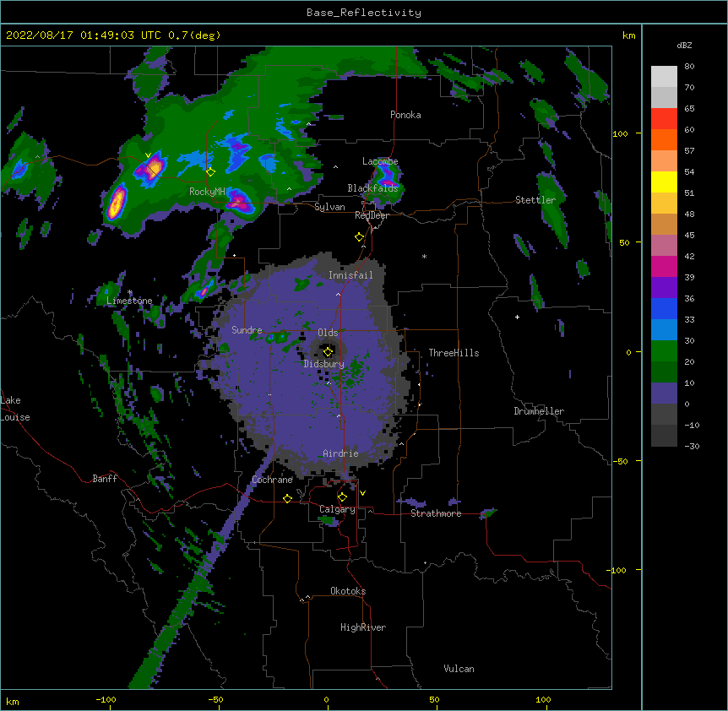The width and height of the screenshot is (728, 711).
Task: Pick the blue 33-36 dBZ legend band
Action: click(664, 309)
